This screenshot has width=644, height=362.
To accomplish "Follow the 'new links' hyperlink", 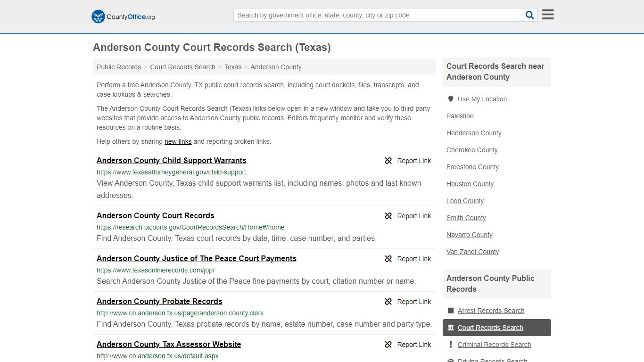I will pos(178,141).
